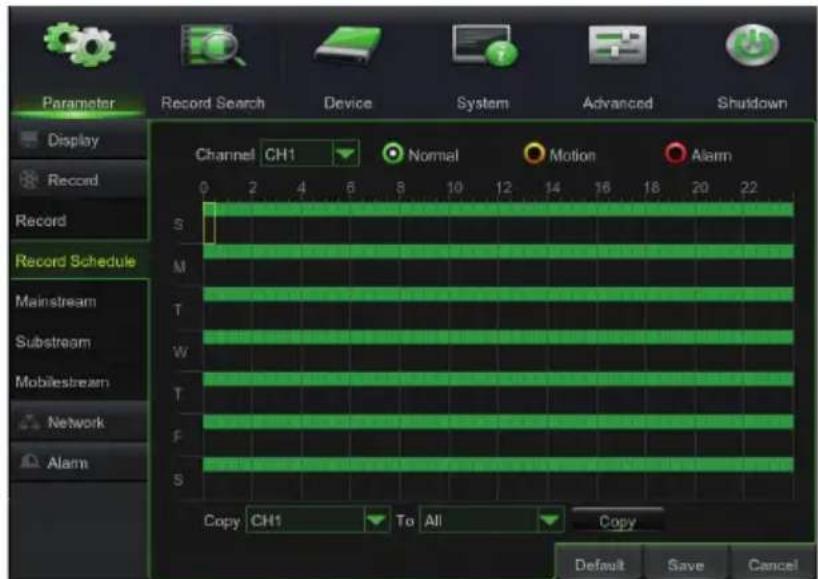Viewport: 818px width, 579px height.
Task: Click the Monday green schedule bar
Action: click(498, 252)
